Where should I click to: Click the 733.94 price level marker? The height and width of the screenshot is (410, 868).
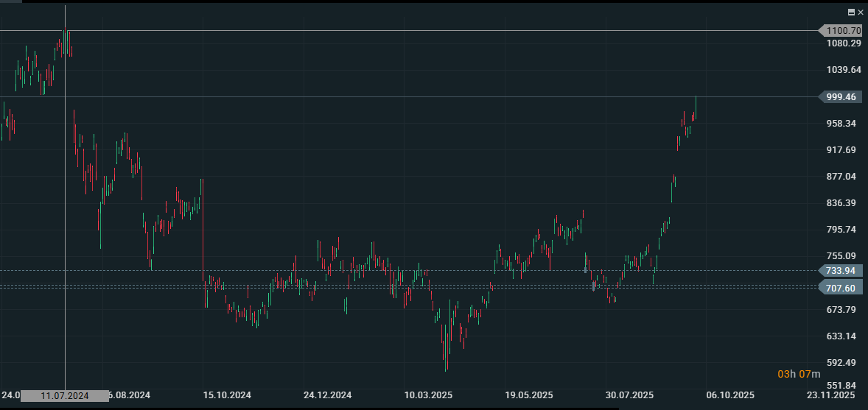point(841,271)
